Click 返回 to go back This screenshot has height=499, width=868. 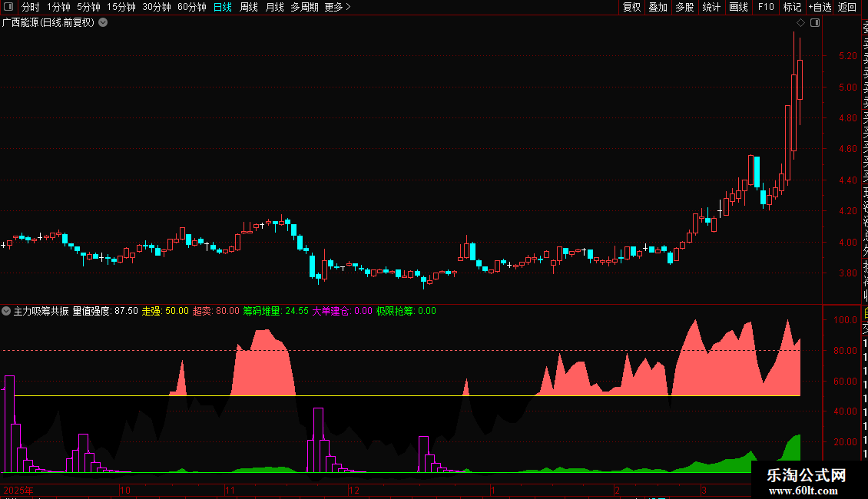[847, 7]
